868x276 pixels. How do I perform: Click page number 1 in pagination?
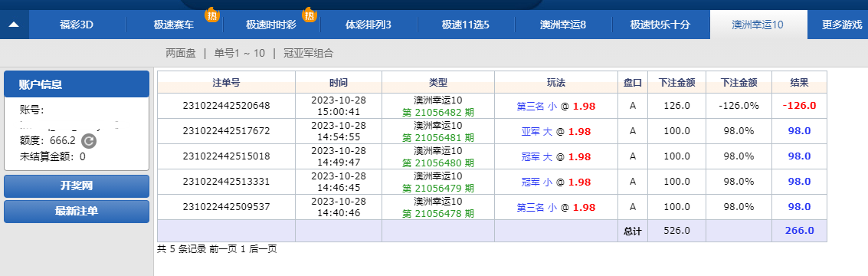pyautogui.click(x=242, y=249)
